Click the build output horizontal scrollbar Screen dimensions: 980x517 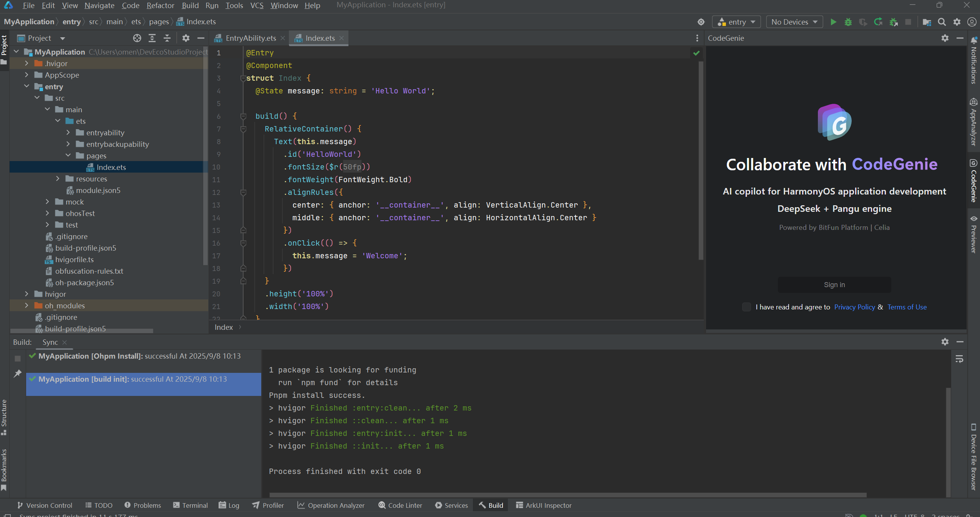[568, 495]
